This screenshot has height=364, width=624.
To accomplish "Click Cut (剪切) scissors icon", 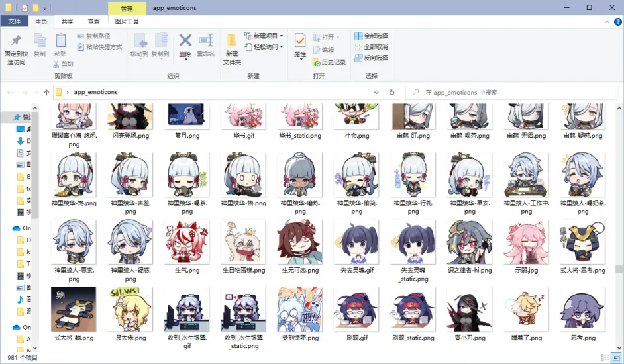I will [x=56, y=64].
